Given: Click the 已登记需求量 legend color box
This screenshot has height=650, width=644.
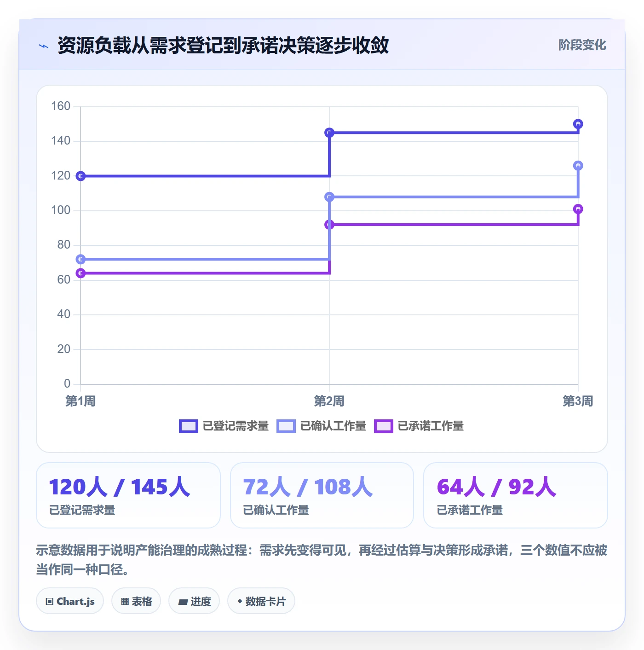Looking at the screenshot, I should point(188,426).
